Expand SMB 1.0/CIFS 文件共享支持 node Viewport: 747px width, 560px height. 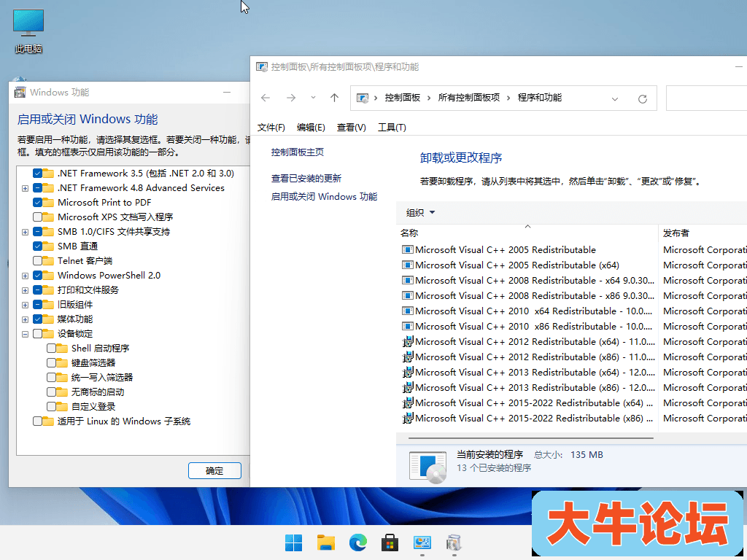[x=26, y=232]
